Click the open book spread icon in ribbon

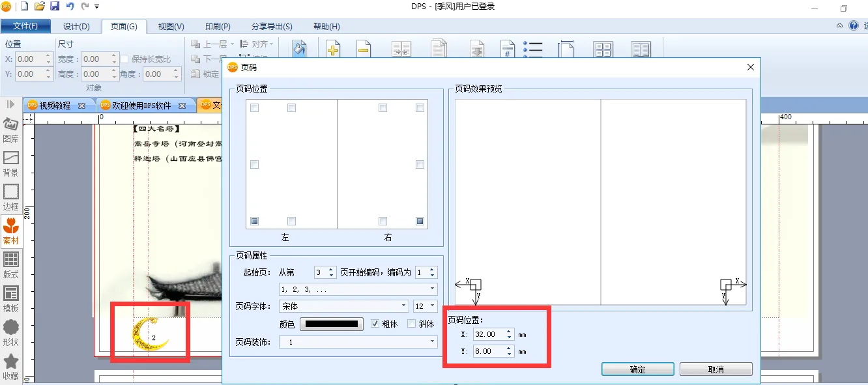click(641, 50)
